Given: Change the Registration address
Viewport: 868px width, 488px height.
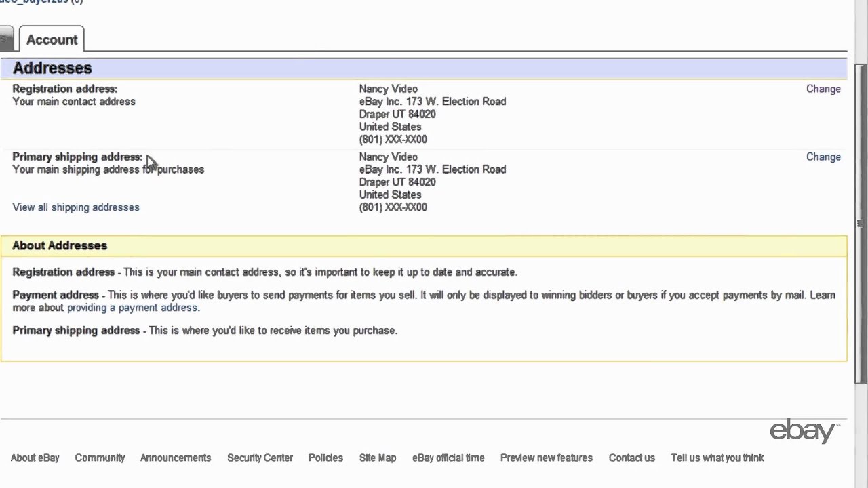Looking at the screenshot, I should [x=823, y=89].
